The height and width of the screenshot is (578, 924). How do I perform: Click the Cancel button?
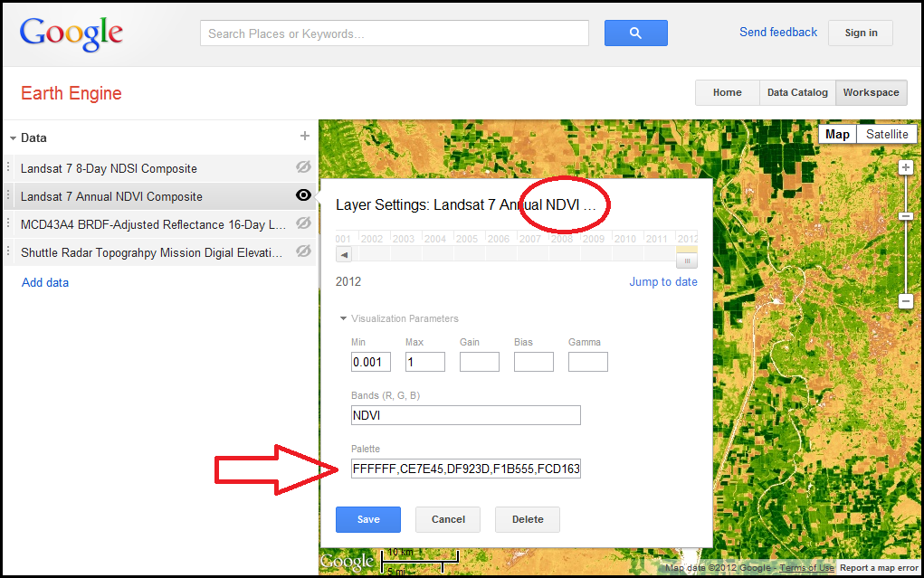pos(448,519)
